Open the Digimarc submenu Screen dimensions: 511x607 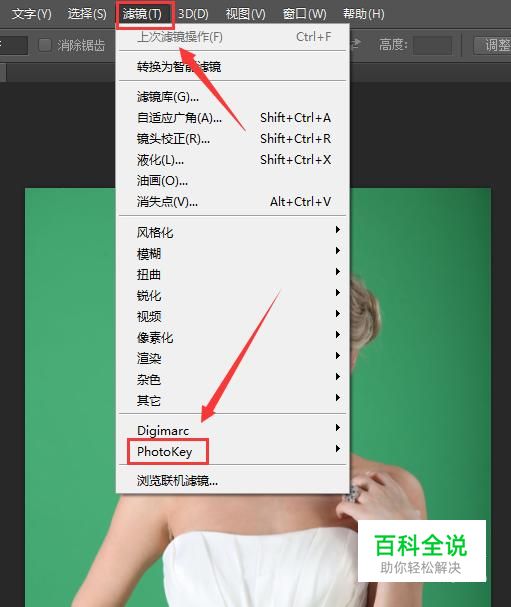pyautogui.click(x=233, y=430)
